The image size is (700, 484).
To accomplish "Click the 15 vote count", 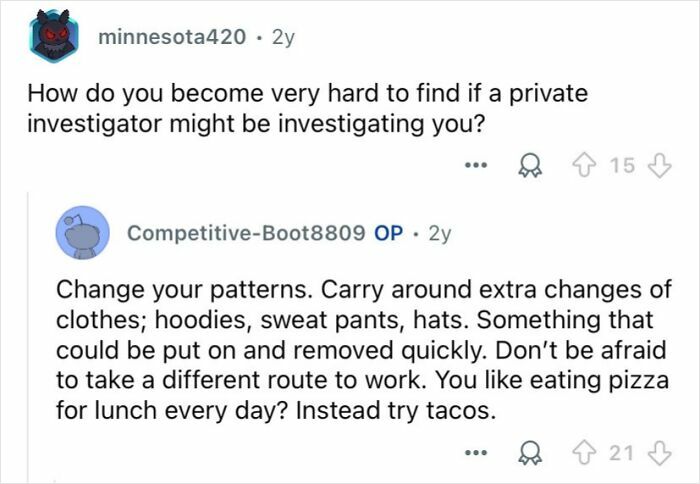I will [622, 166].
